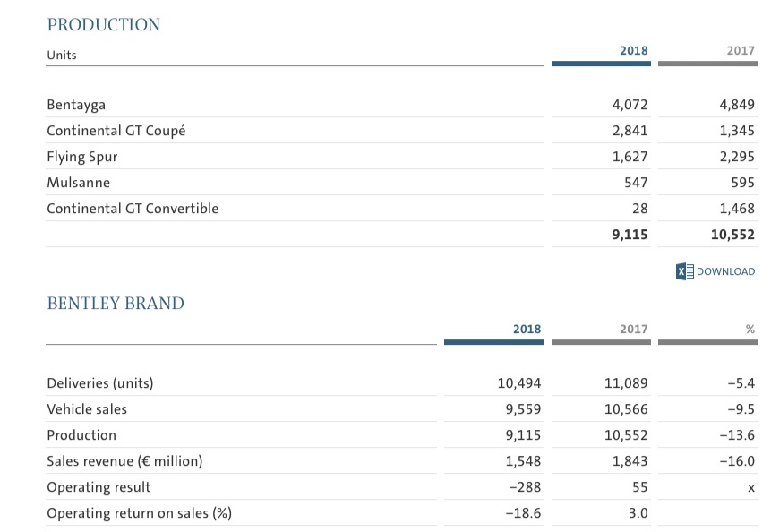Select the % column header in BENTLEY BRAND table
Screen dimensions: 771x532
(752, 329)
